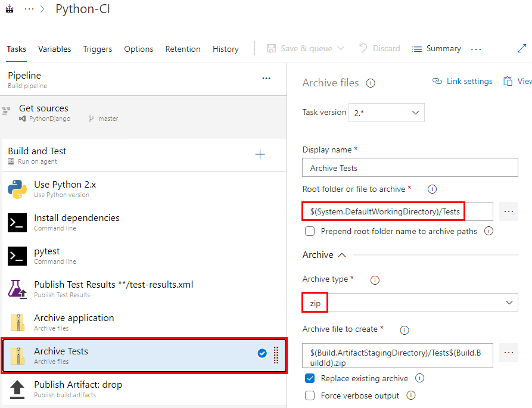Image resolution: width=532 pixels, height=408 pixels.
Task: Show Archive files info icon
Action: click(x=371, y=83)
